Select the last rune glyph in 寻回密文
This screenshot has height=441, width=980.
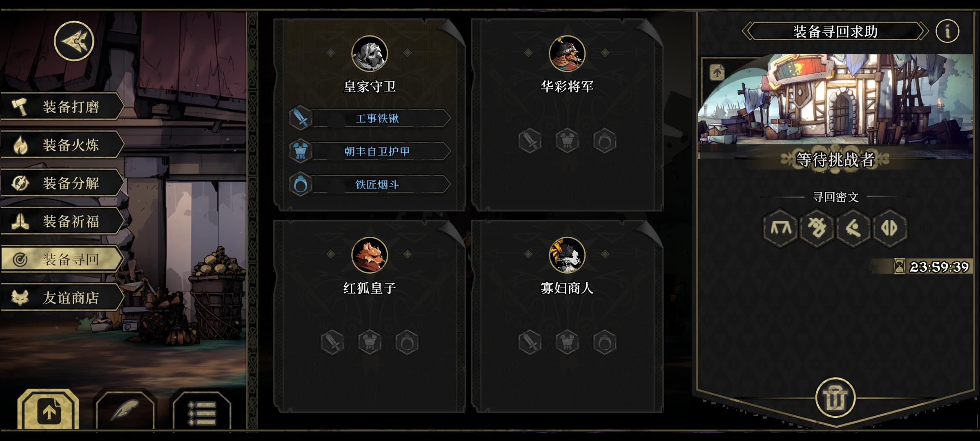890,227
